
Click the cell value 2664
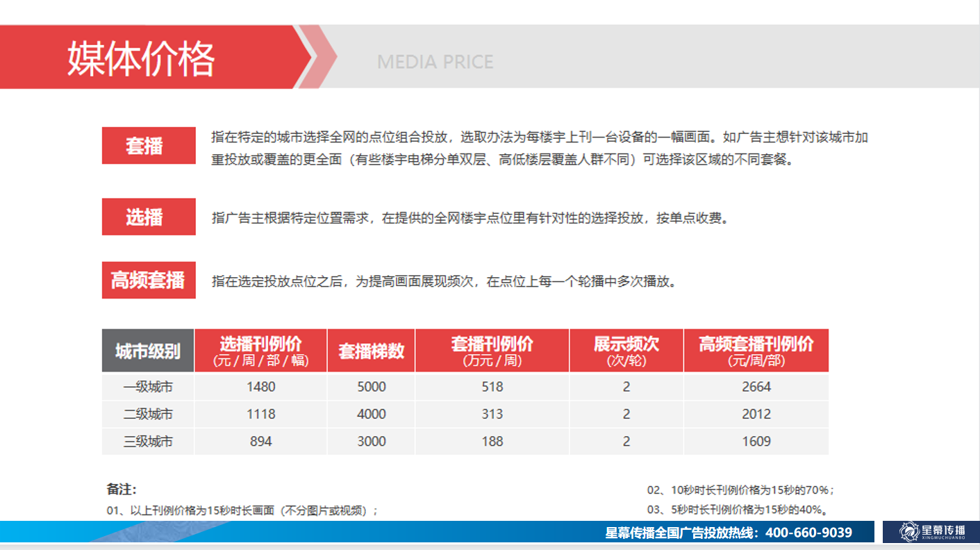(756, 387)
